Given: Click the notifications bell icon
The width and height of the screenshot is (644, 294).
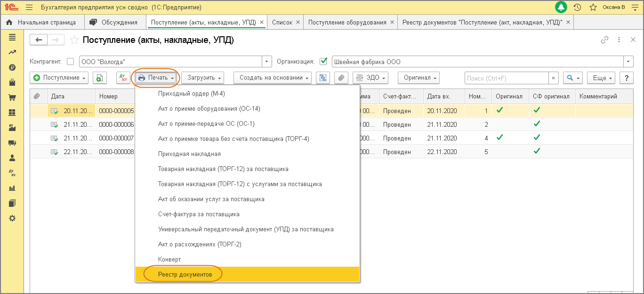Looking at the screenshot, I should (x=561, y=8).
